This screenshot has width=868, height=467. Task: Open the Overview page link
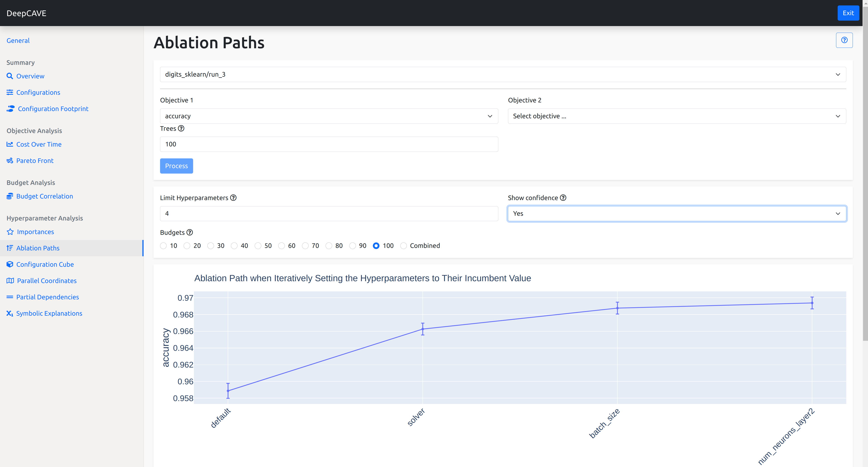(30, 76)
